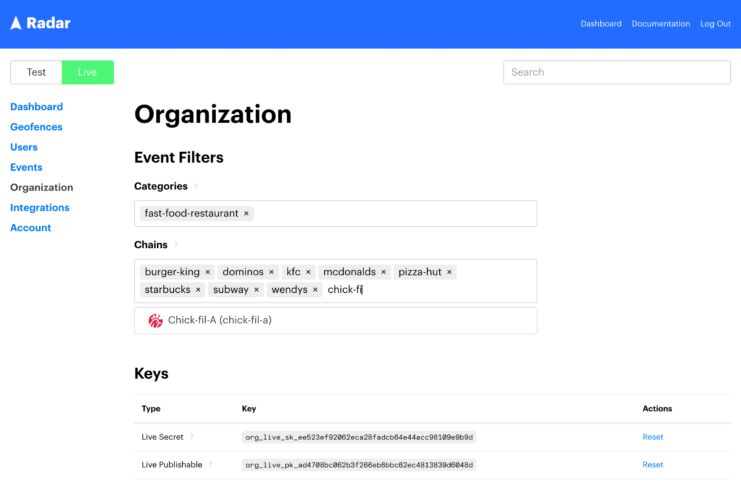This screenshot has width=741, height=486.
Task: Click the help icon beside Chains
Action: coord(176,245)
